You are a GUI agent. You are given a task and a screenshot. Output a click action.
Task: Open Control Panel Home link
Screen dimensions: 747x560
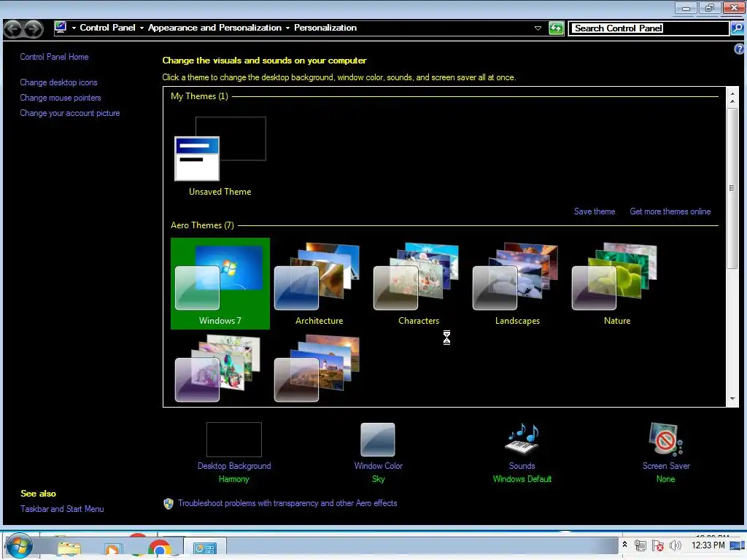pos(54,57)
